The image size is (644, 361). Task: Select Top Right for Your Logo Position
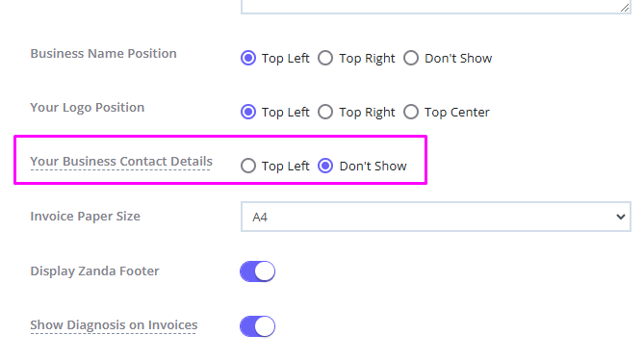[x=325, y=112]
